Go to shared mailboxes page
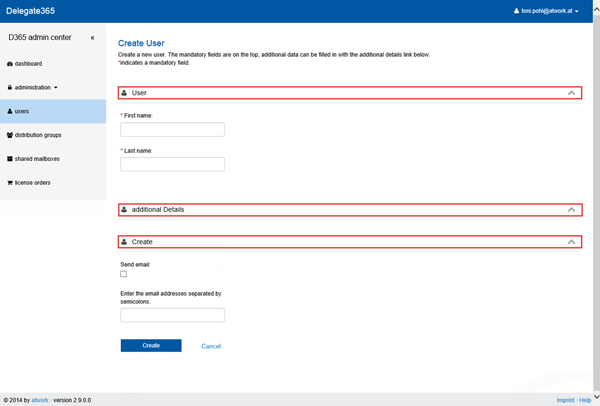Viewport: 600px width, 406px height. pos(38,159)
